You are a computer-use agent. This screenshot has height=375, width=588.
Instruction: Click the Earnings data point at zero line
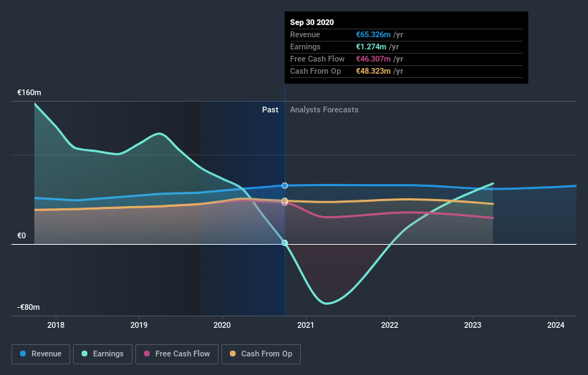coord(284,243)
